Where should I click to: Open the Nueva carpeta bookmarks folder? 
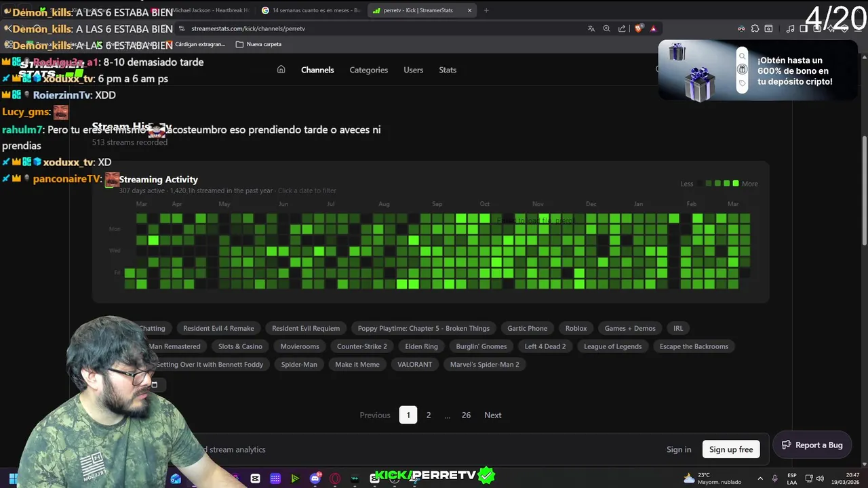258,44
